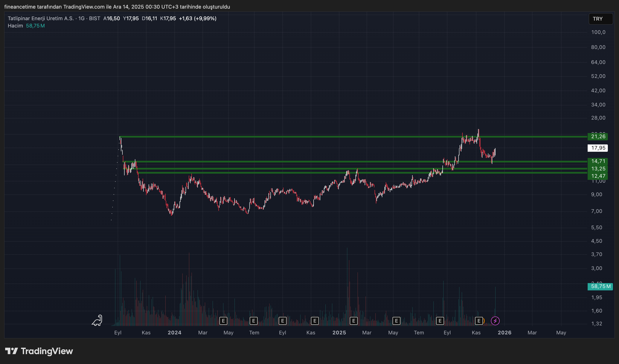
Task: Open earnings marker above Eyl 2024 label
Action: (282, 321)
